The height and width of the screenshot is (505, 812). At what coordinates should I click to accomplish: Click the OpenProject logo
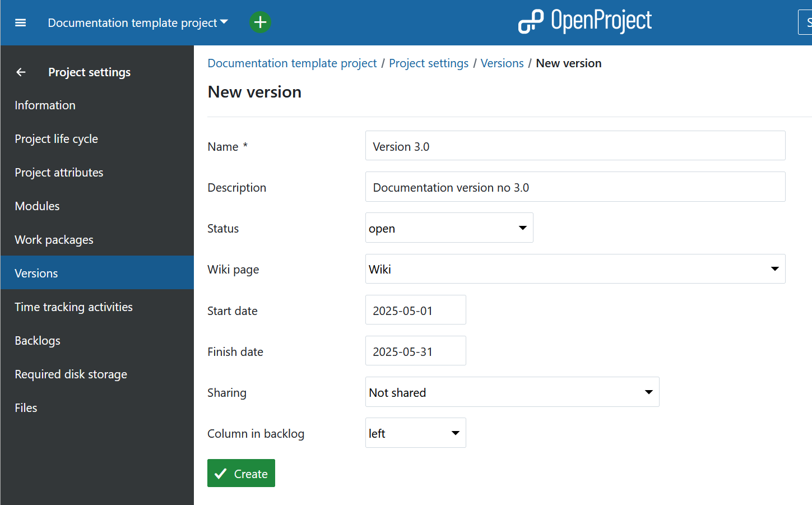(x=585, y=21)
